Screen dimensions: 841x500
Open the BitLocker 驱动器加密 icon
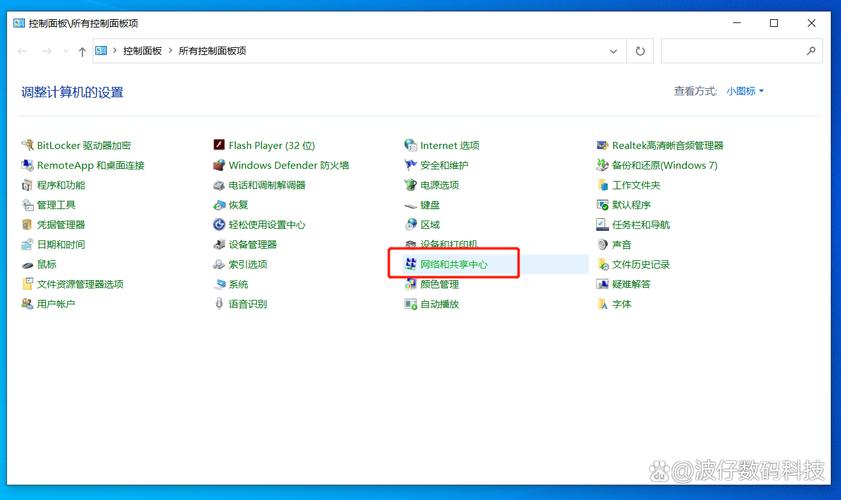pyautogui.click(x=27, y=145)
